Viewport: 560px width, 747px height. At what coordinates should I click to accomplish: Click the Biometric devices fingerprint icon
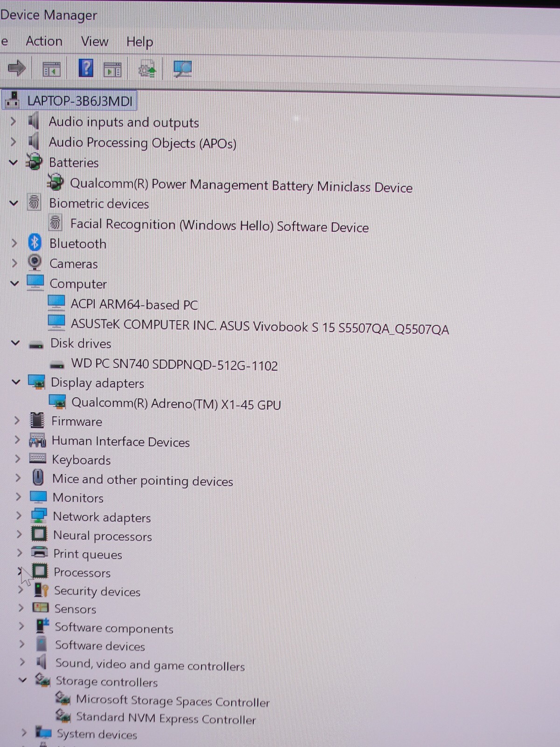pos(34,202)
